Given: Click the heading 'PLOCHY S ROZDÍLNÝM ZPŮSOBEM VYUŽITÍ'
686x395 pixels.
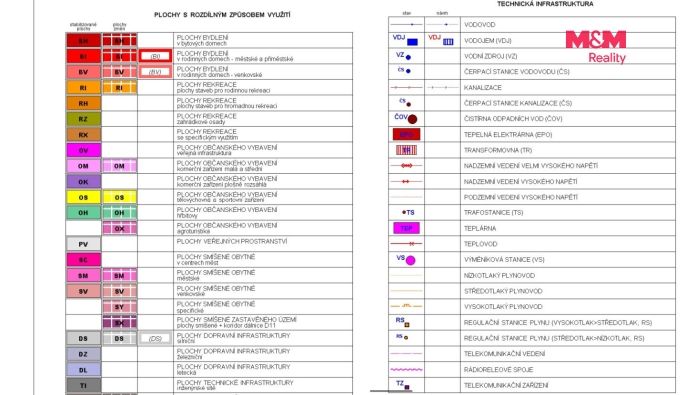Looking at the screenshot, I should click(222, 14).
